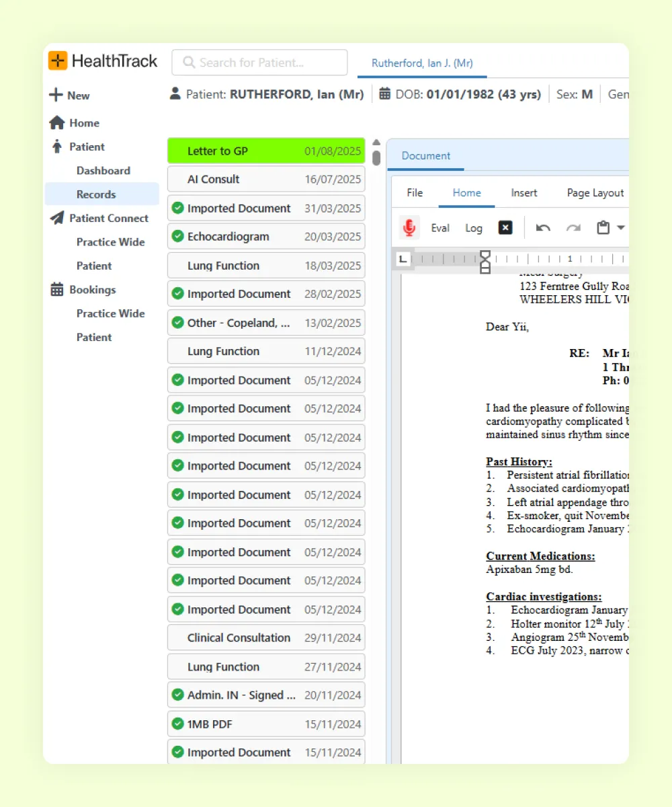Click green check on 1MB PDF record
672x807 pixels.
(177, 724)
